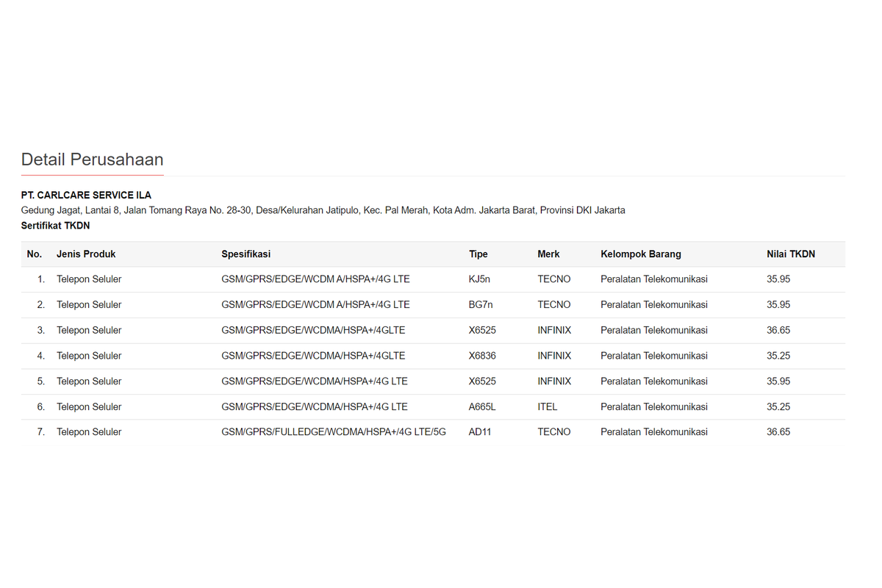
Task: Click the Sertifikat TKDN label
Action: [x=55, y=226]
